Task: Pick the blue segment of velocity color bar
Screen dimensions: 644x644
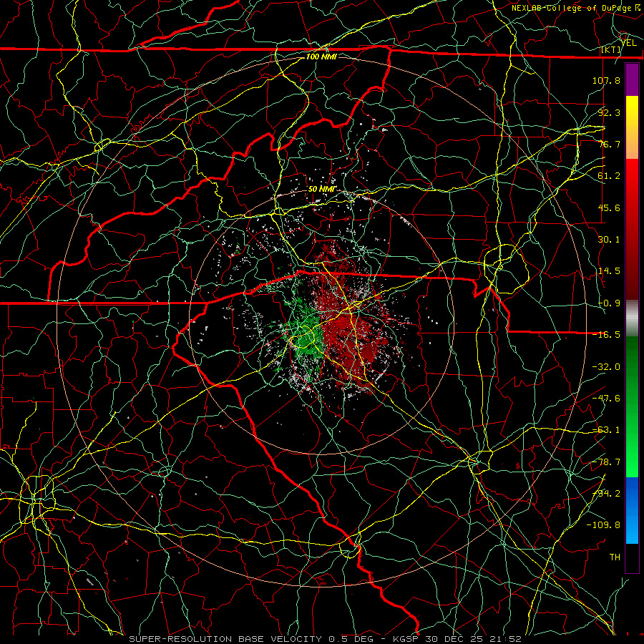Action: coord(632,510)
